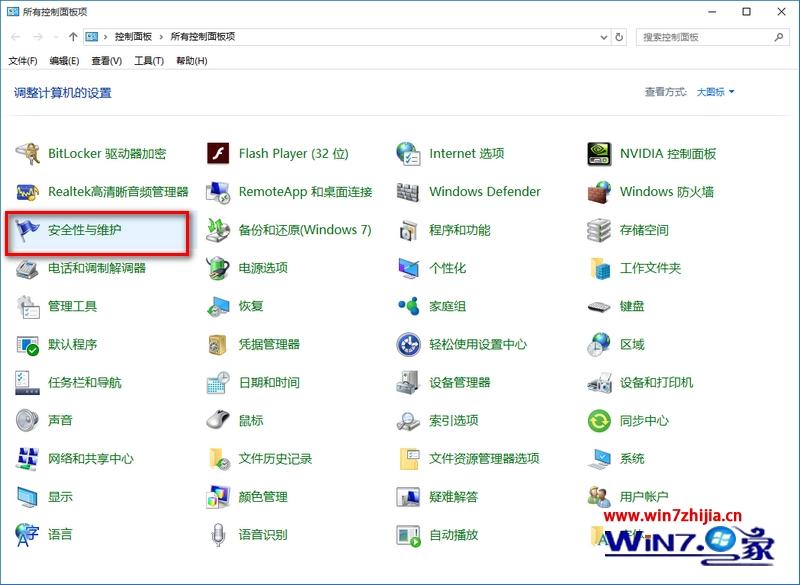Image resolution: width=800 pixels, height=585 pixels.
Task: Open the 帮助(H) menu
Action: tap(192, 61)
